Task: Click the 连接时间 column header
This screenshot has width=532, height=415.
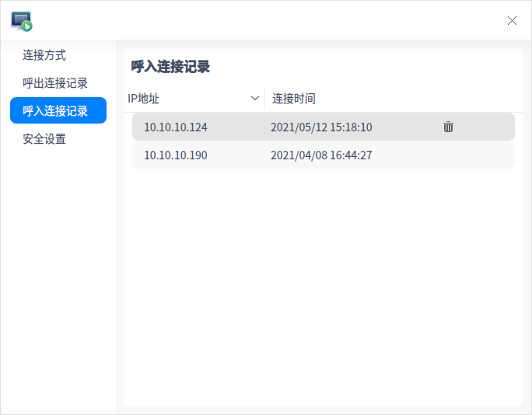Action: pyautogui.click(x=394, y=99)
